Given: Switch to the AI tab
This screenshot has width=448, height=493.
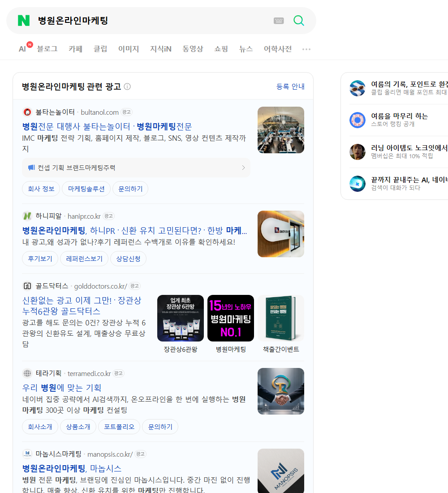Looking at the screenshot, I should click(22, 49).
